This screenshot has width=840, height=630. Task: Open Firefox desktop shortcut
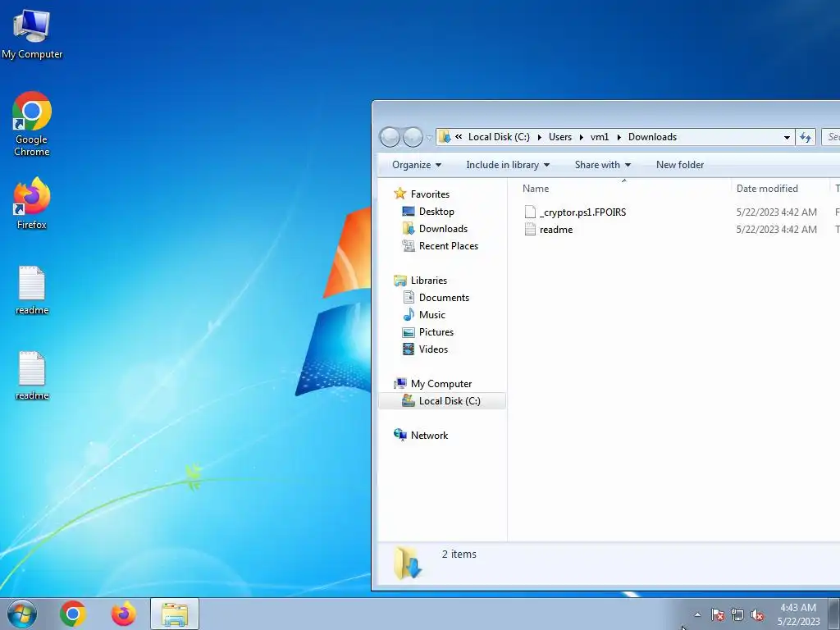32,203
